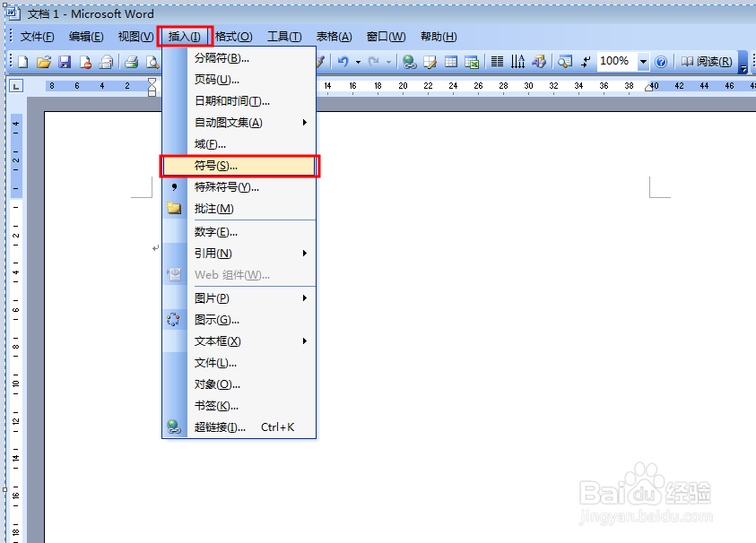Open the Microsoft Word Help icon
Image resolution: width=756 pixels, height=543 pixels.
point(661,62)
